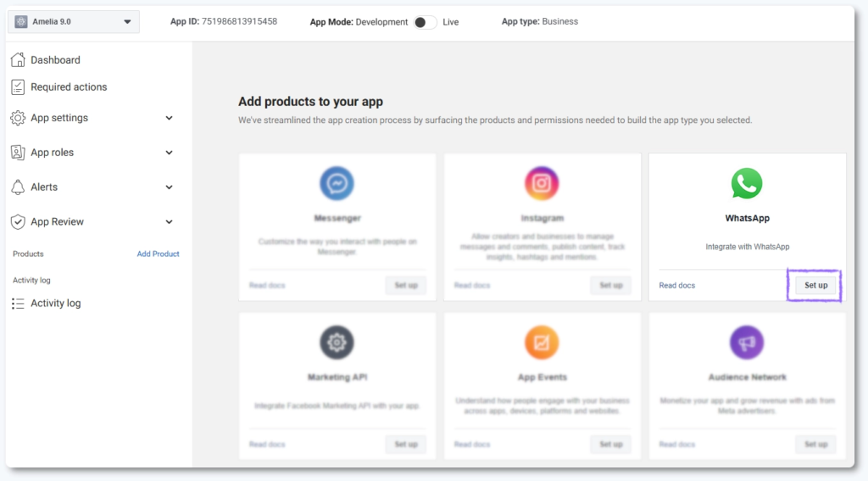Expand the App roles section
The height and width of the screenshot is (481, 868).
tap(169, 153)
